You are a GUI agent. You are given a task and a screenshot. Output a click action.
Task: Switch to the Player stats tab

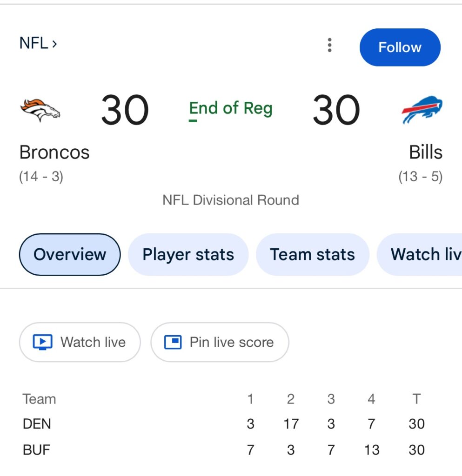[x=188, y=254]
